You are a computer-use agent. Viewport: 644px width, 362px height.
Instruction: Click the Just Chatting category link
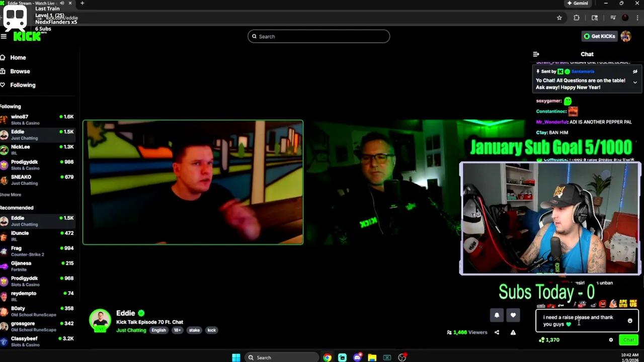pos(131,330)
